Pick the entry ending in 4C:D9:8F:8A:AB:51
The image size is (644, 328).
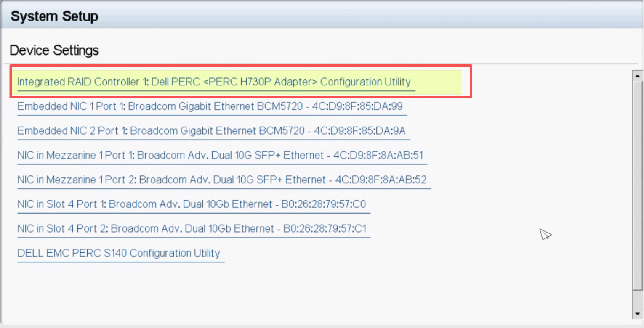tap(378, 155)
